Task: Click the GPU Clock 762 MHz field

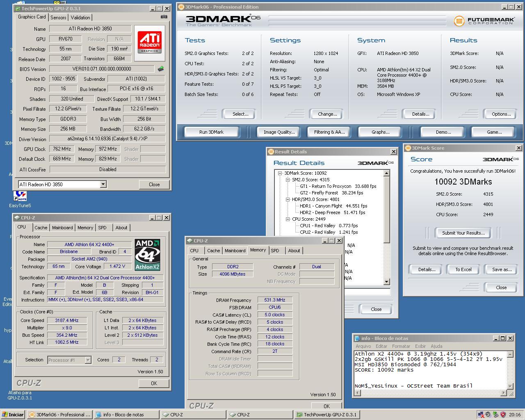Action: (62, 149)
